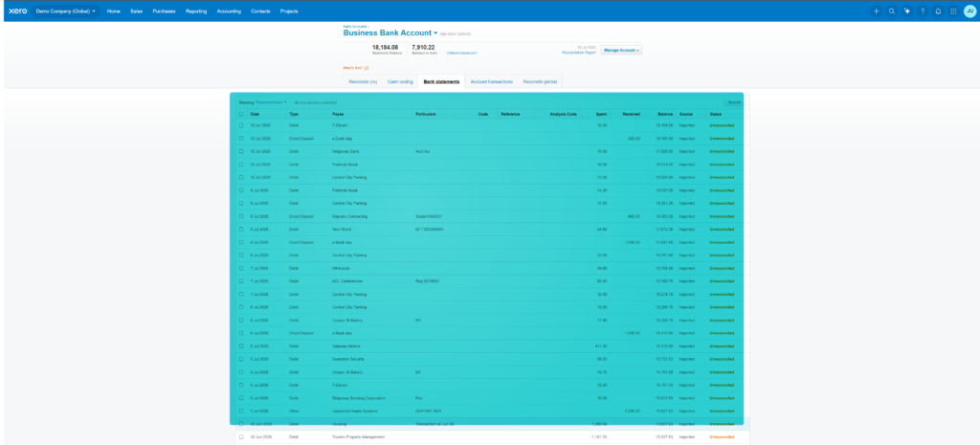The height and width of the screenshot is (445, 980).
Task: Tick the Majestic Contracting row checkbox
Action: point(241,216)
